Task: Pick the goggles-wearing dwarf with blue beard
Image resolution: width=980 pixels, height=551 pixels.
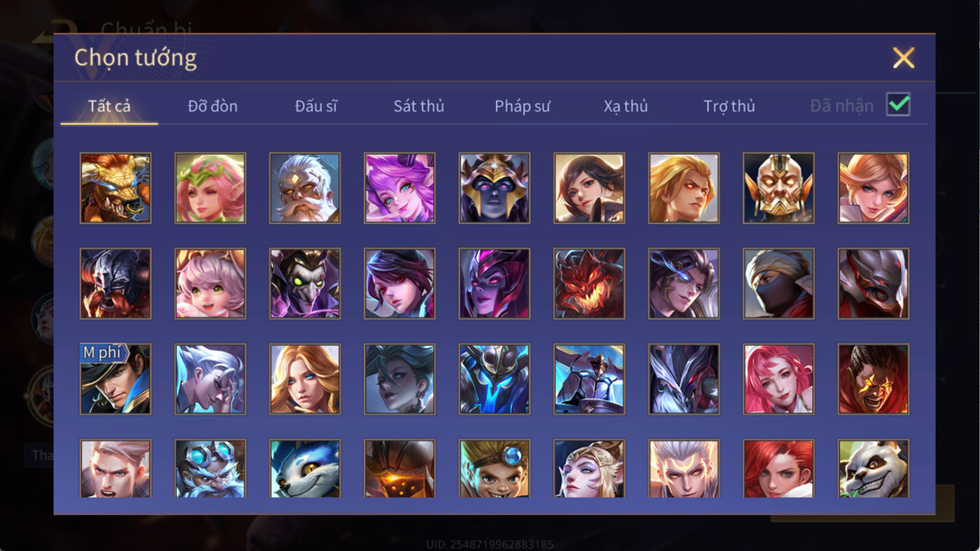Action: pyautogui.click(x=210, y=468)
